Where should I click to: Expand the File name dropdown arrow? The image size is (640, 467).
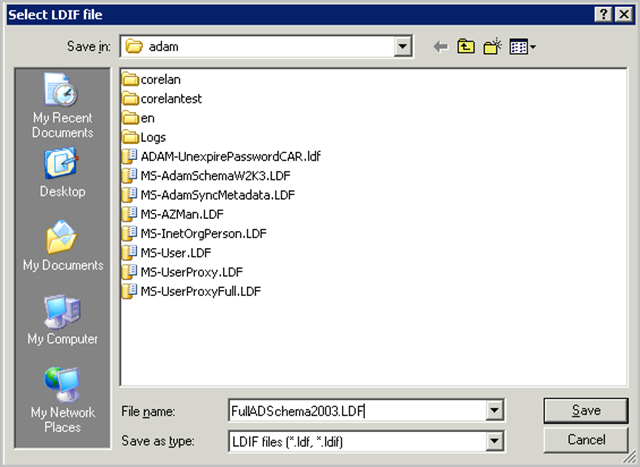coord(493,411)
